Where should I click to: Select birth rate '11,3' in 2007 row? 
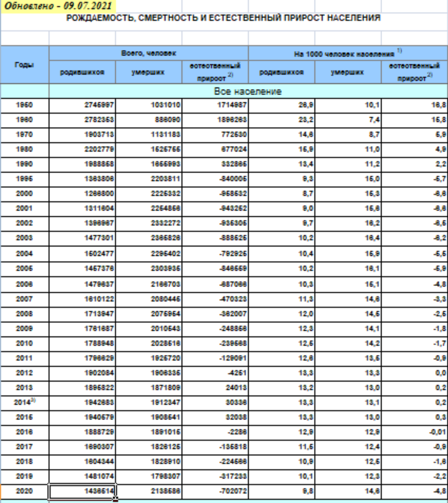pyautogui.click(x=282, y=299)
